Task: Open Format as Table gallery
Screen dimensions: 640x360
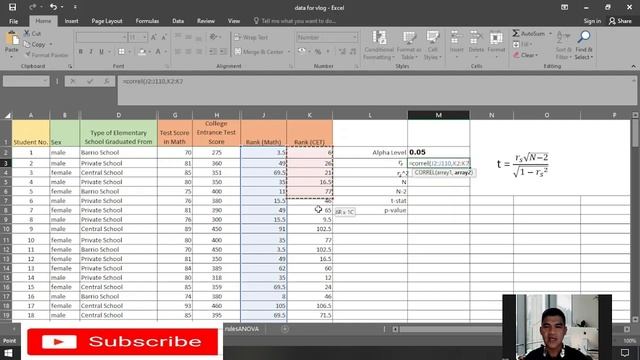Action: (409, 46)
